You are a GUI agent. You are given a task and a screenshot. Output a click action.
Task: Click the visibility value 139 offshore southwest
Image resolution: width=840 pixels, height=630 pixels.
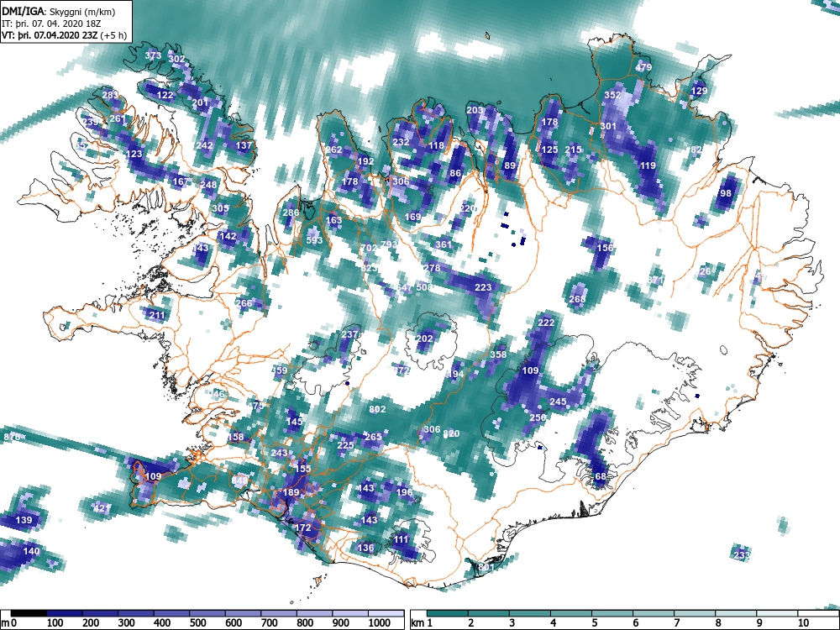pyautogui.click(x=24, y=520)
